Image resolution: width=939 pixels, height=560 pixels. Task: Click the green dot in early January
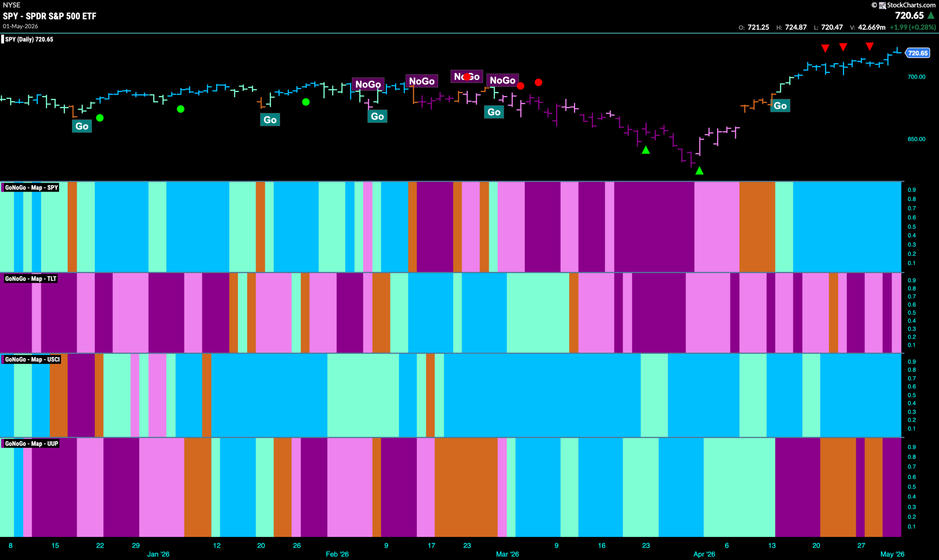coord(181,109)
